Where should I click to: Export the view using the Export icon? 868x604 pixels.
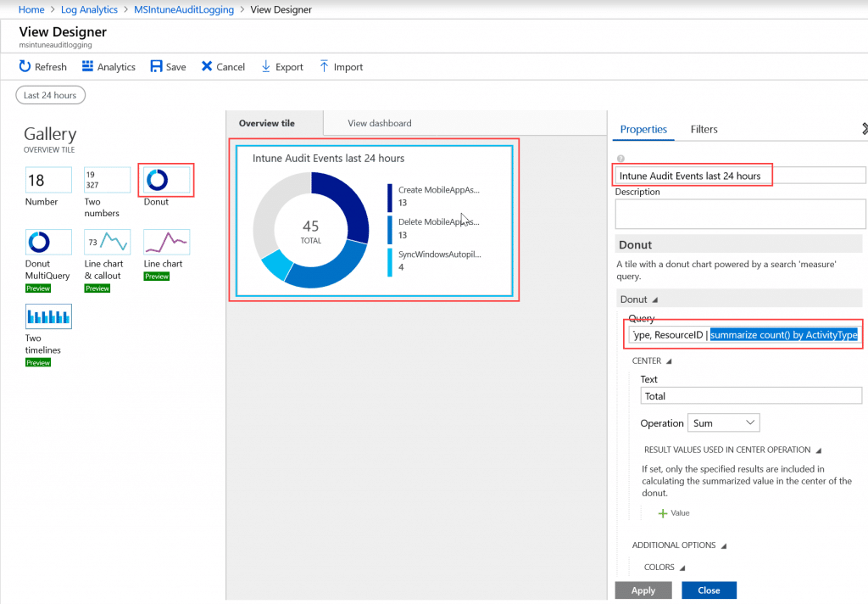[x=265, y=66]
